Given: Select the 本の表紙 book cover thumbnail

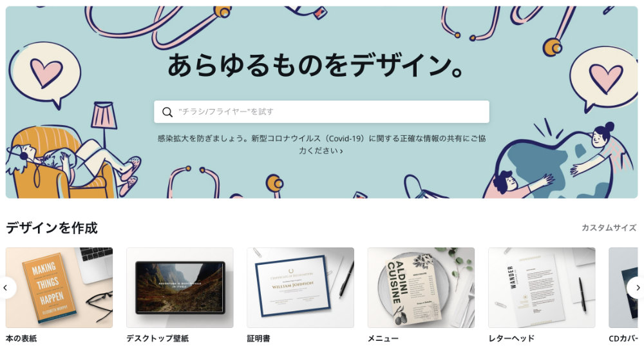Looking at the screenshot, I should click(x=59, y=287).
